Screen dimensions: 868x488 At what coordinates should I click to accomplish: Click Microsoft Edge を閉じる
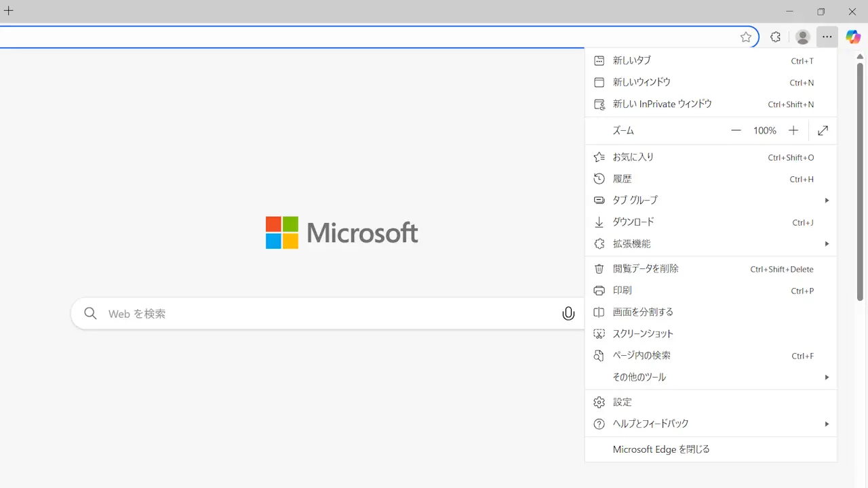[x=661, y=449]
